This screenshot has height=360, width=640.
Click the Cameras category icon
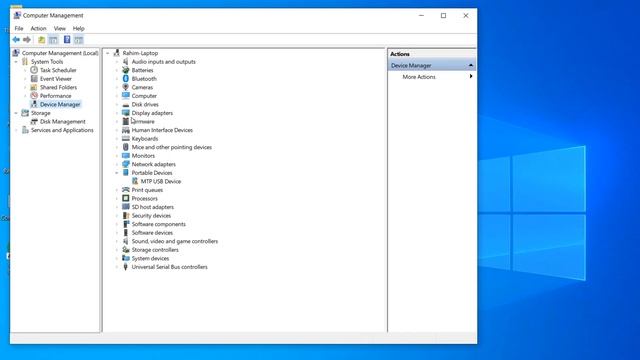point(126,87)
